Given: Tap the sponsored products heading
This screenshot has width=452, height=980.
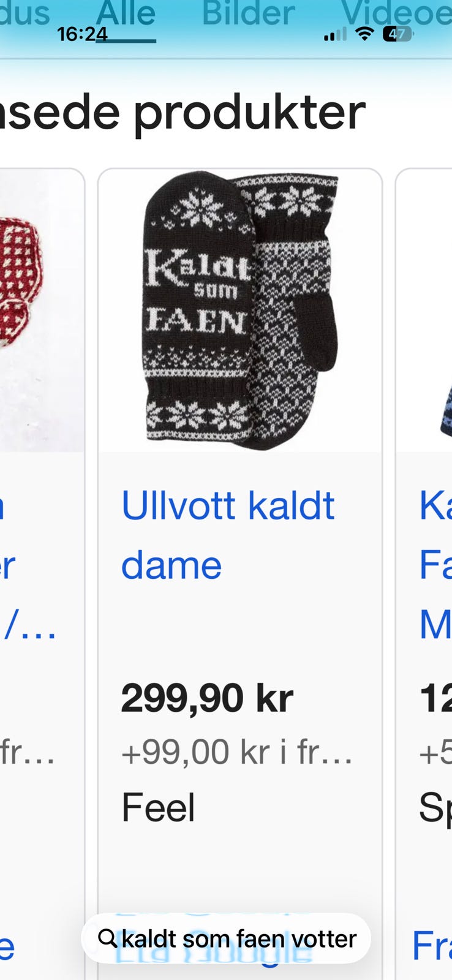Looking at the screenshot, I should coord(183,113).
